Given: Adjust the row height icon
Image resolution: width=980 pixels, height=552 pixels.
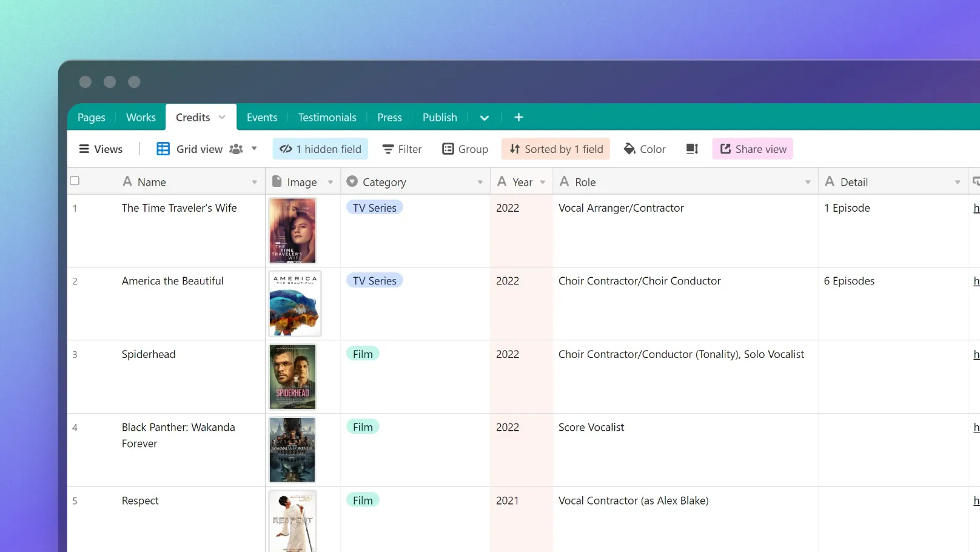Looking at the screenshot, I should pyautogui.click(x=692, y=149).
